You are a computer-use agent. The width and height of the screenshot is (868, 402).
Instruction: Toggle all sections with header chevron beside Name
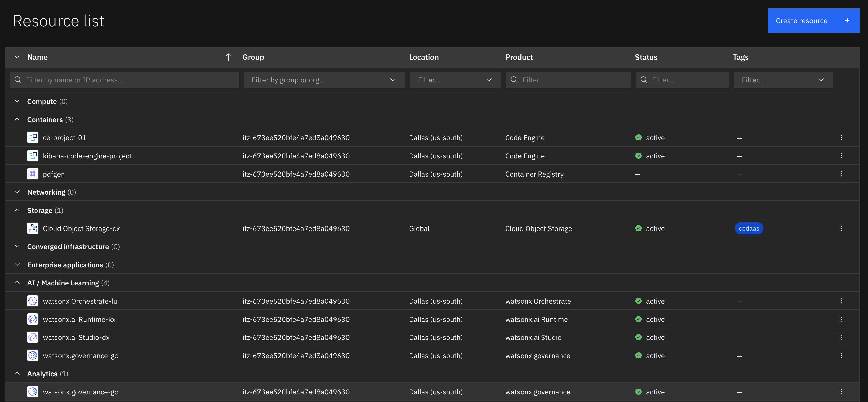(x=17, y=57)
